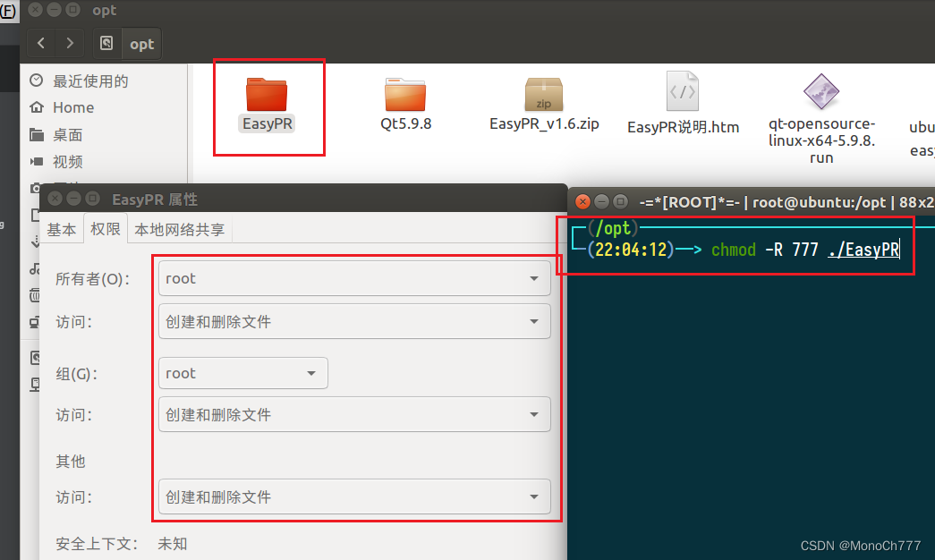Switch to the 本地网络共享 tab
Screen dimensions: 935x560
(x=179, y=228)
